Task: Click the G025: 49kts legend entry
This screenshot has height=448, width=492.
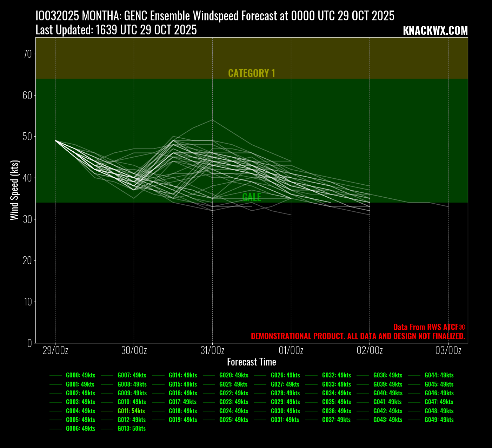Action: (x=233, y=420)
